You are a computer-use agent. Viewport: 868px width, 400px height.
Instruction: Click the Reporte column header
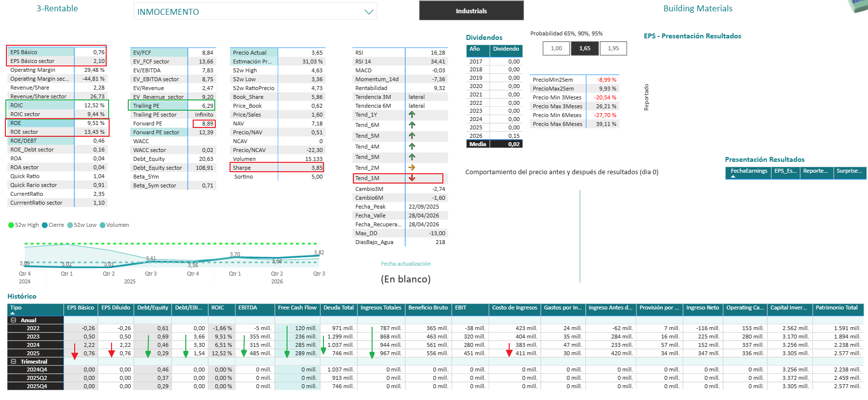pyautogui.click(x=816, y=172)
